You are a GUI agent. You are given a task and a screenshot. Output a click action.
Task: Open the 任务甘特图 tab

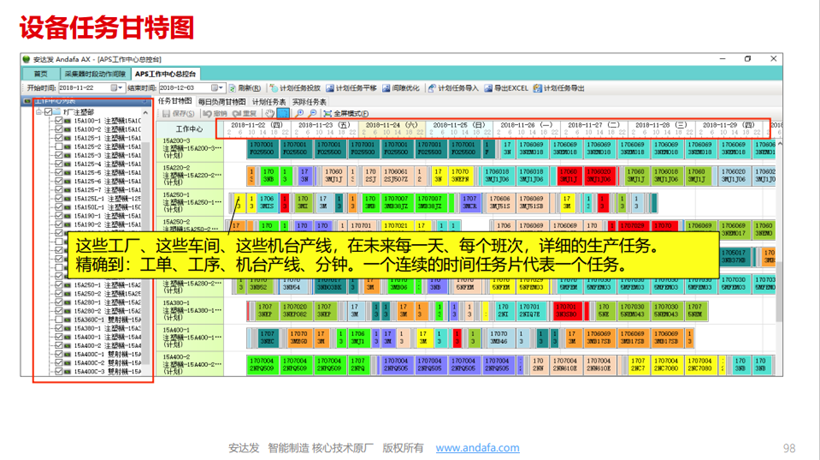click(175, 101)
